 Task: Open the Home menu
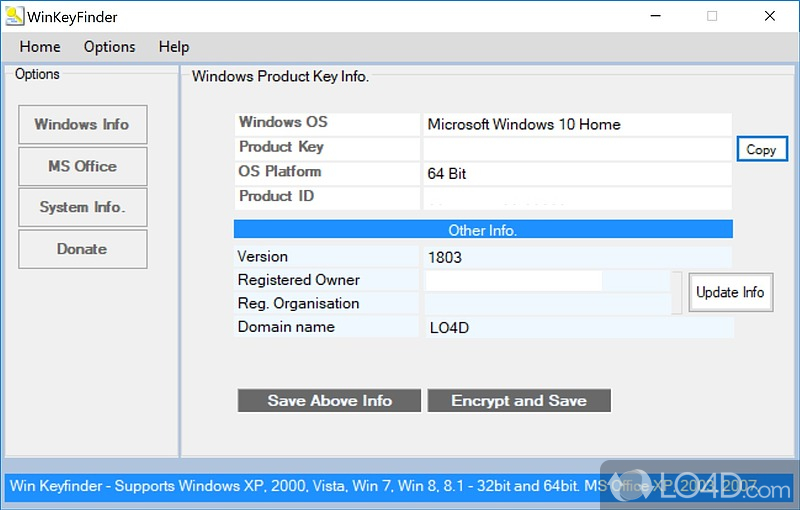pyautogui.click(x=40, y=47)
